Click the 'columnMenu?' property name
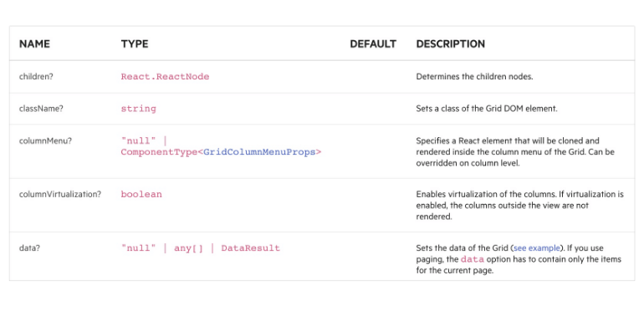 tap(45, 141)
